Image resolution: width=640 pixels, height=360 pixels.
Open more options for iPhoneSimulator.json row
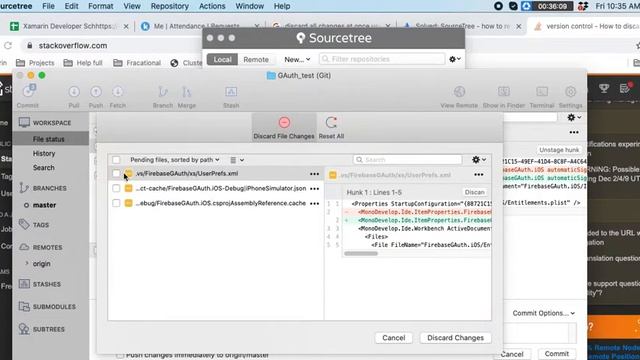click(314, 189)
